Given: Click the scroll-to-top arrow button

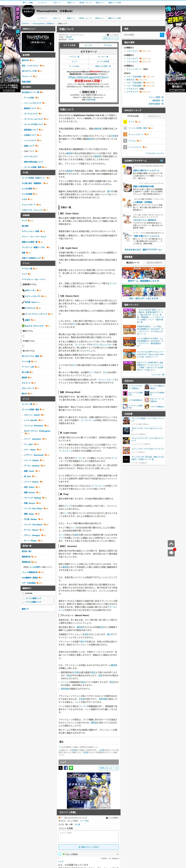Looking at the screenshot, I should tap(171, 544).
